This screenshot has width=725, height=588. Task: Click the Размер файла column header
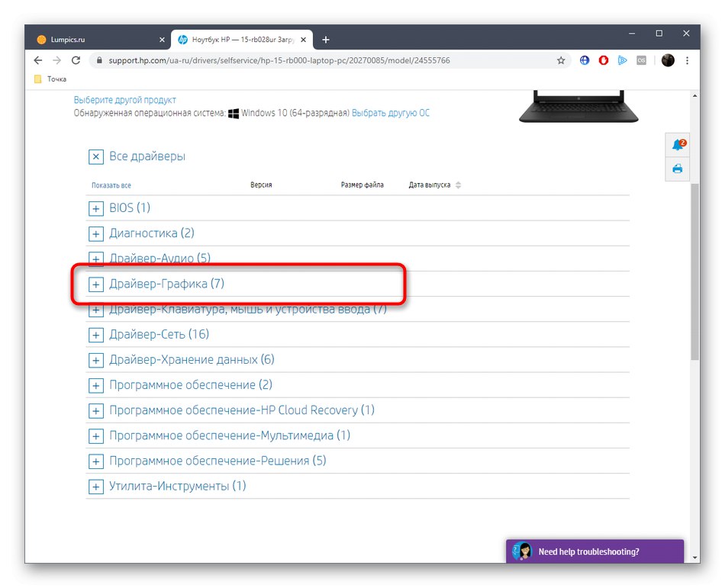click(x=362, y=185)
